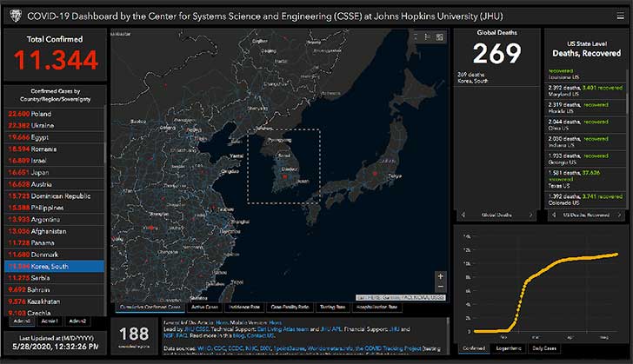Click the Indiana US deaths row
This screenshot has height=364, width=633.
point(585,142)
